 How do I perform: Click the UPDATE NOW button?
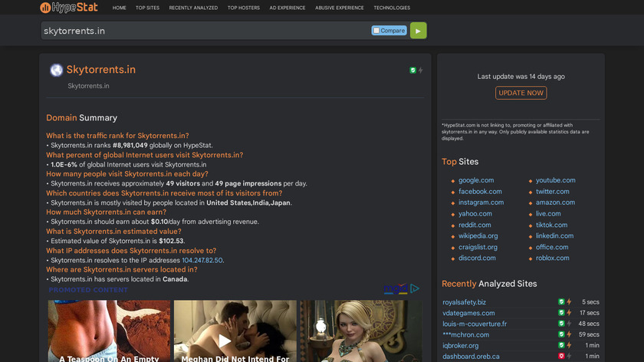tap(521, 93)
